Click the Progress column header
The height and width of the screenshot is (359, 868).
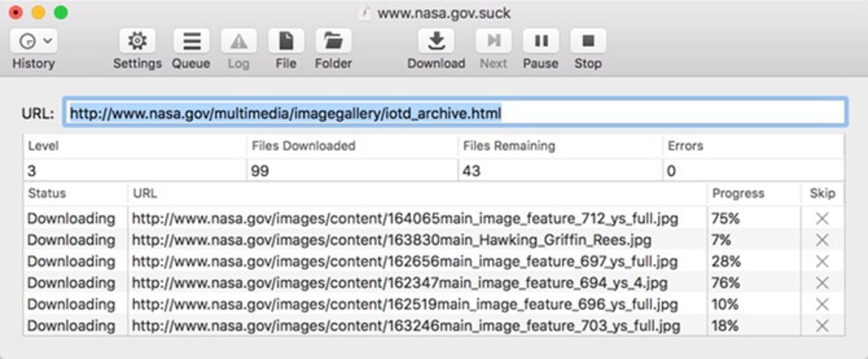738,194
